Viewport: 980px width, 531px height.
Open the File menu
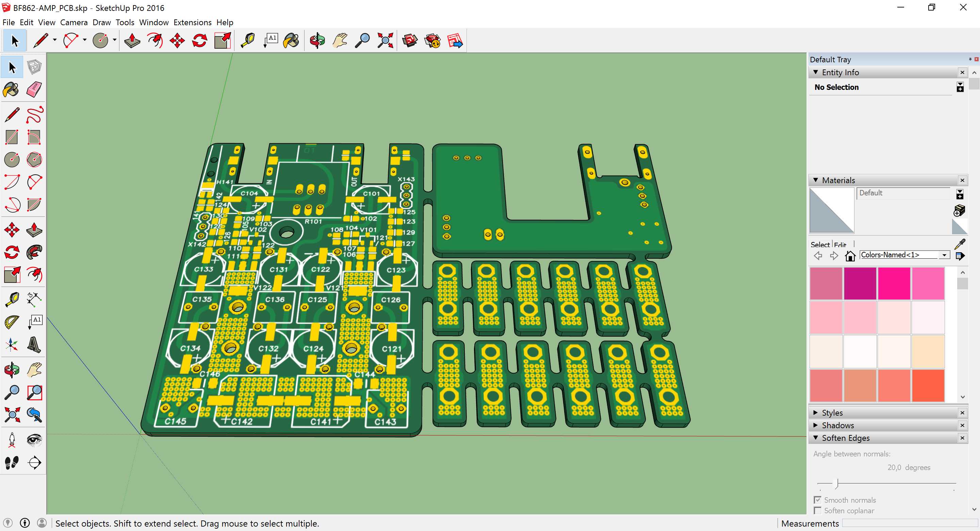pos(9,22)
